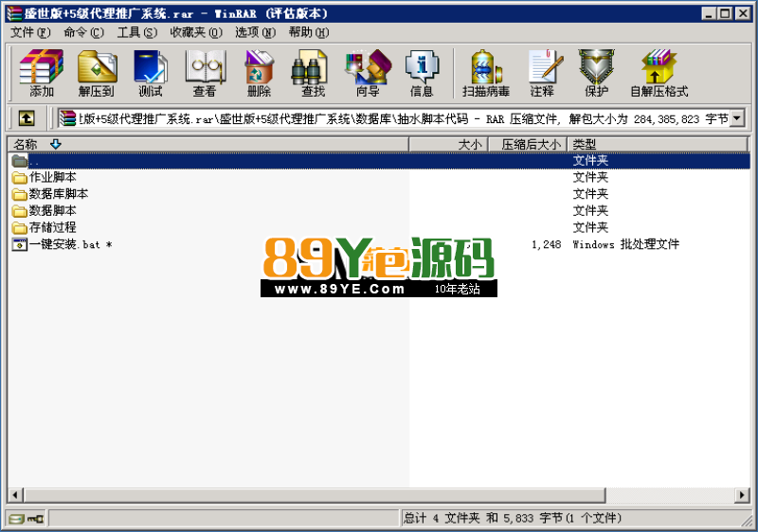This screenshot has width=758, height=532.
Task: Open the 注释 (Comment) tool
Action: coord(542,74)
